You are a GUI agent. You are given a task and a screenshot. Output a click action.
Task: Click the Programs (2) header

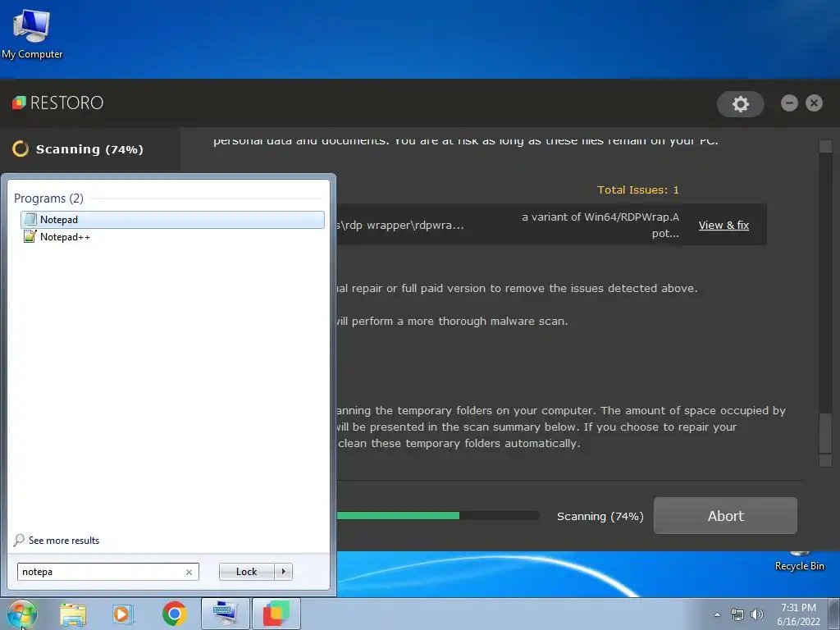[48, 199]
